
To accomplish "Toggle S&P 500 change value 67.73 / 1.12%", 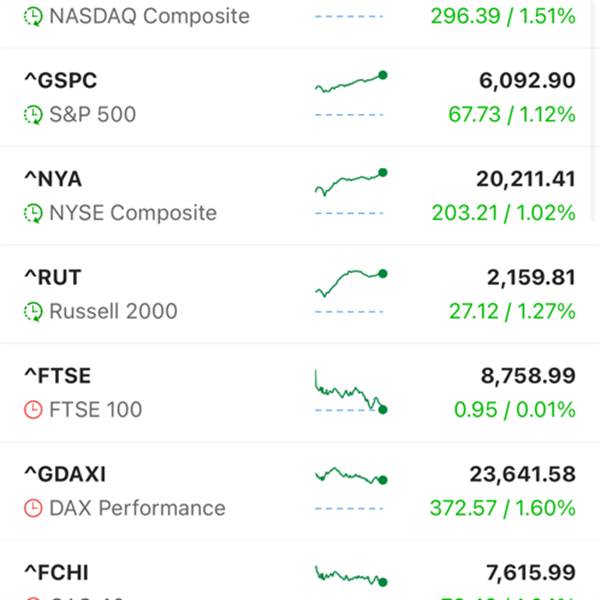I will pyautogui.click(x=512, y=114).
